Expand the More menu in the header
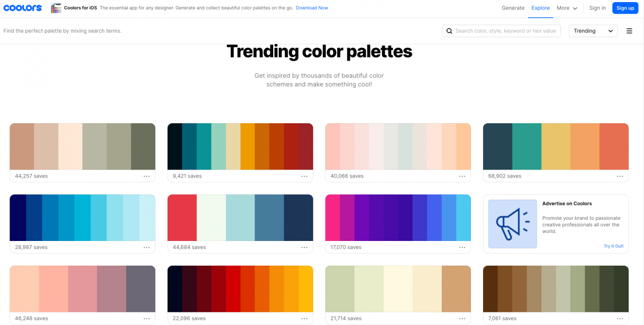644x325 pixels. coord(567,8)
